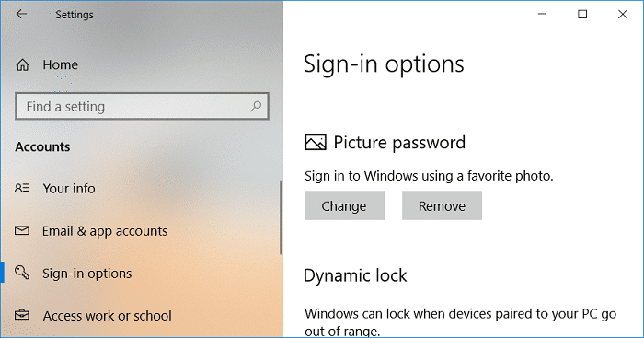Focus the Find a setting box
The image size is (644, 338).
[142, 107]
